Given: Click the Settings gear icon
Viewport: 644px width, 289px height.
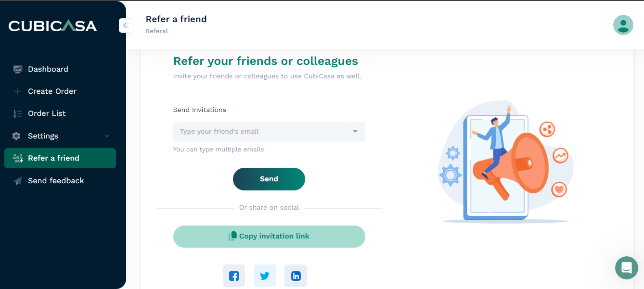Looking at the screenshot, I should click(x=18, y=136).
